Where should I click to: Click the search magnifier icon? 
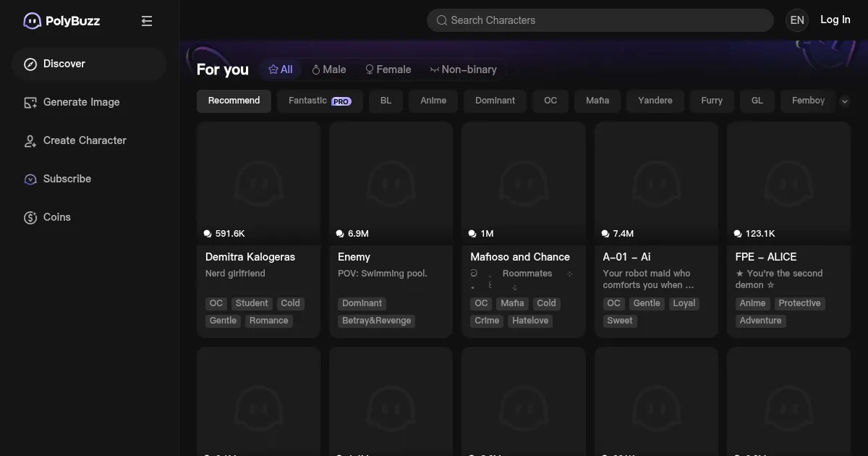click(441, 20)
